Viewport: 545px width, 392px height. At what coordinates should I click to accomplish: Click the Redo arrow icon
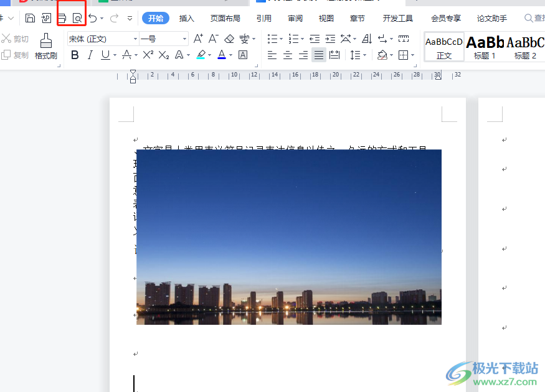pyautogui.click(x=114, y=18)
